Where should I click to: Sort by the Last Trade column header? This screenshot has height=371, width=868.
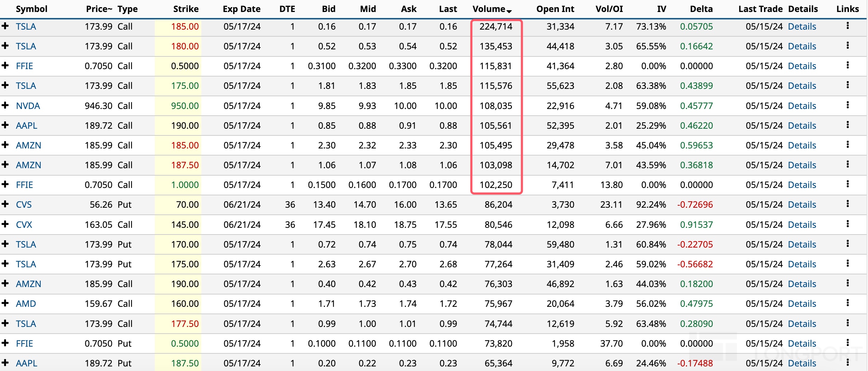click(x=760, y=9)
